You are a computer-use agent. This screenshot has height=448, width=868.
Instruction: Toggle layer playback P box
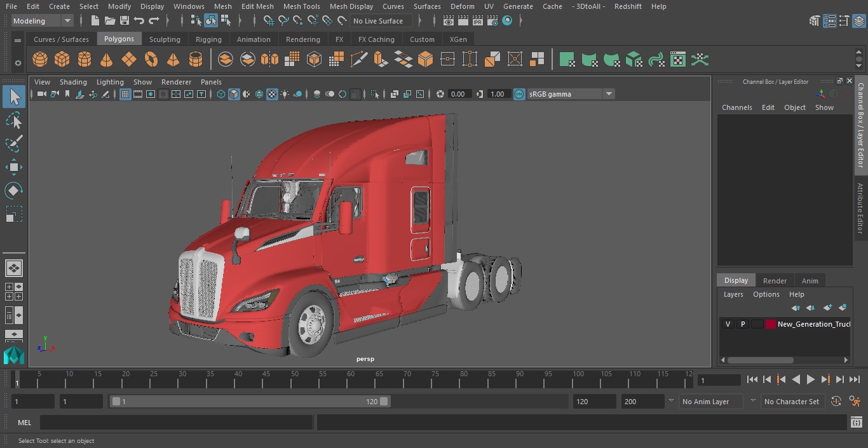tap(742, 324)
